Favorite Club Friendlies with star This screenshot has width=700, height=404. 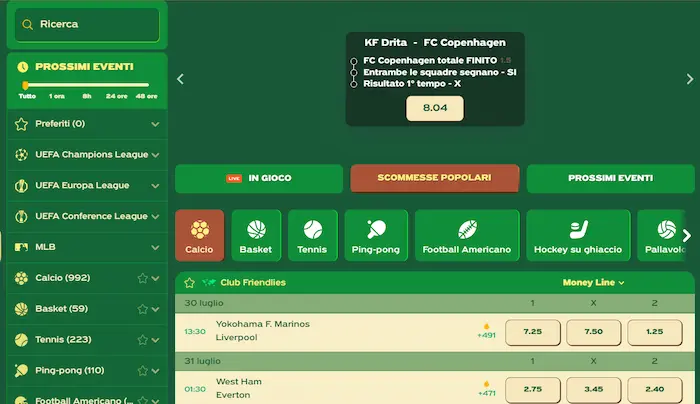click(189, 283)
